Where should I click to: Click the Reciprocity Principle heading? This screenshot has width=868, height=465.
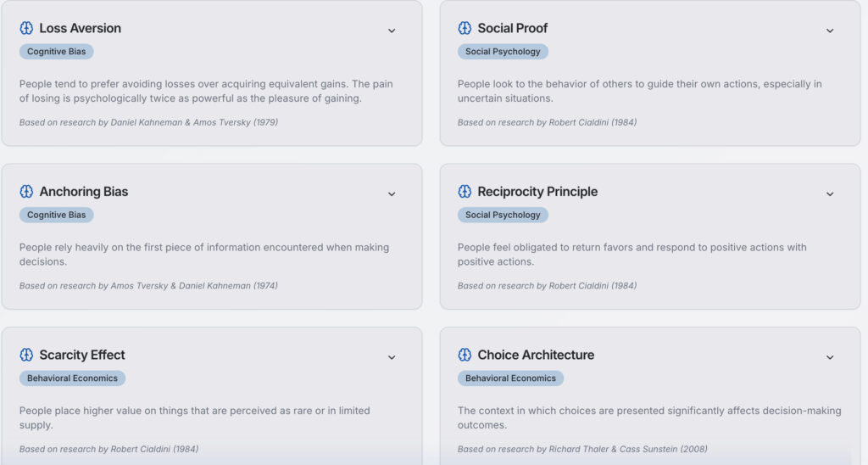click(537, 192)
